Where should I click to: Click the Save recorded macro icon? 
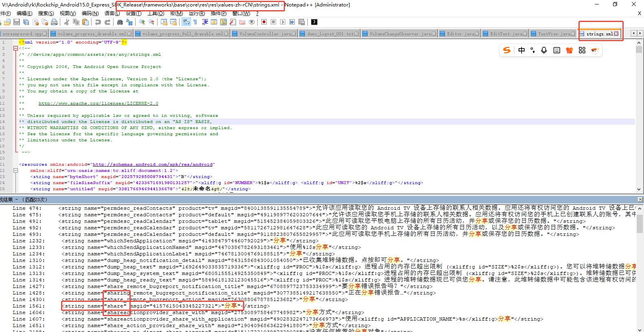pos(301,22)
